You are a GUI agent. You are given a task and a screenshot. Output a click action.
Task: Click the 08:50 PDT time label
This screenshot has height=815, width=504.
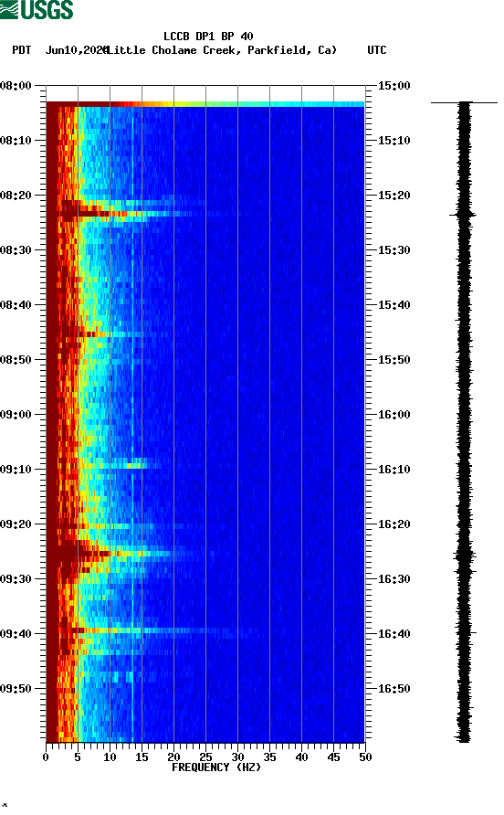pyautogui.click(x=16, y=360)
